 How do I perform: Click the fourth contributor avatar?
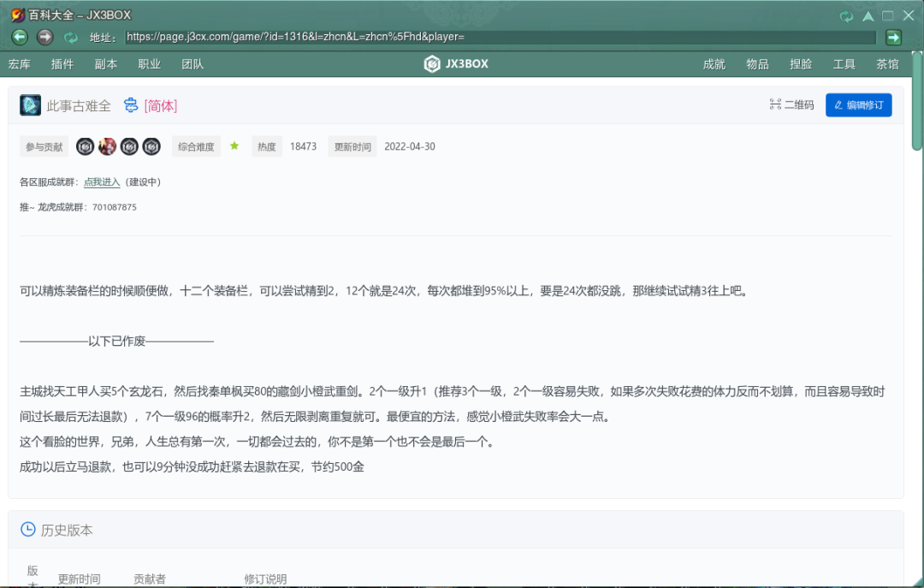(151, 146)
